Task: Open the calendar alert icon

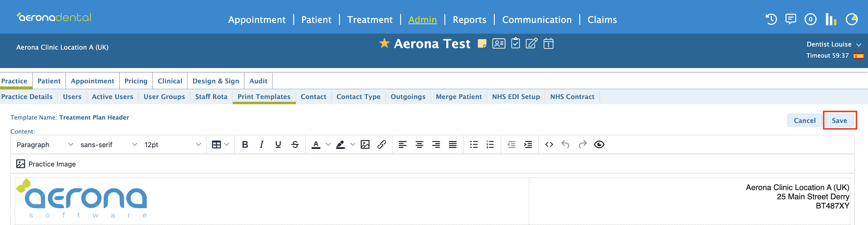Action: point(548,43)
